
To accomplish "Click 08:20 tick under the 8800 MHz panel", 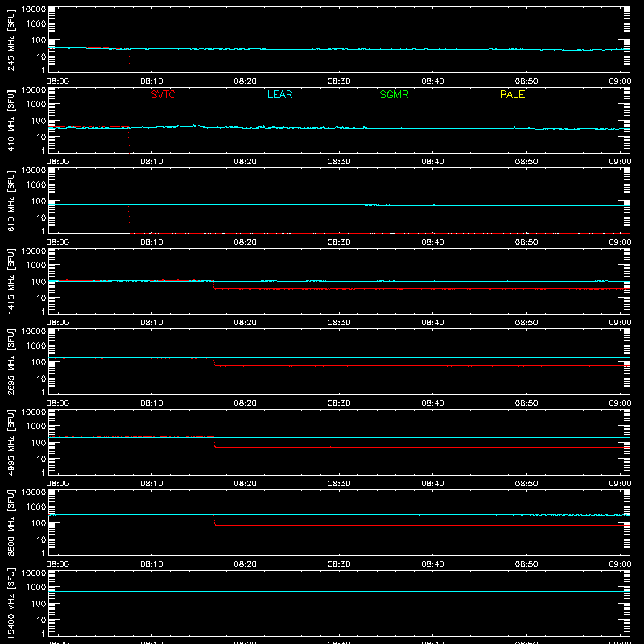I will [x=246, y=564].
